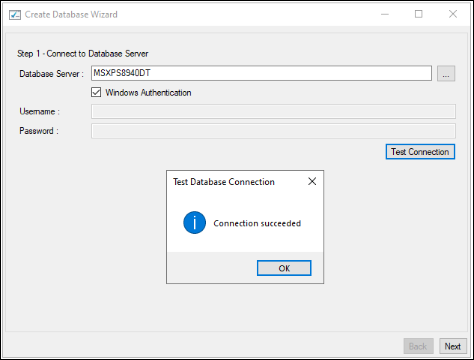Image resolution: width=474 pixels, height=360 pixels.
Task: Close the Test Database Connection dialog
Action: [x=312, y=181]
